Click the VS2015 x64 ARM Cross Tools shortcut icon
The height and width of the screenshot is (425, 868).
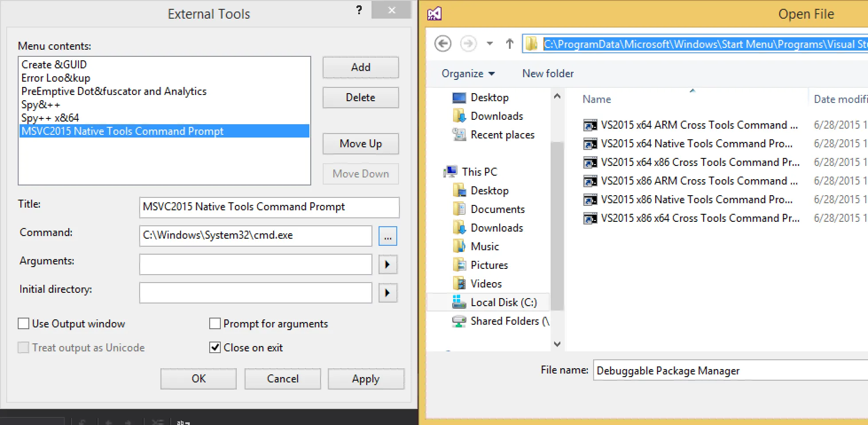590,125
